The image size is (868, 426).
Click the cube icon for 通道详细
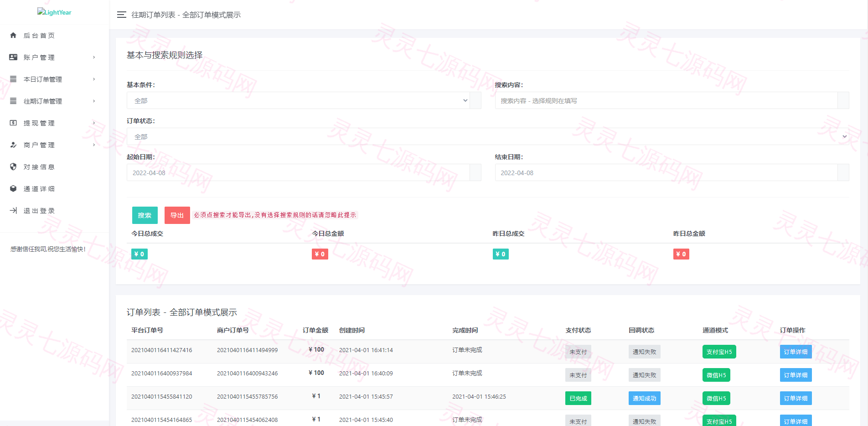coord(13,188)
